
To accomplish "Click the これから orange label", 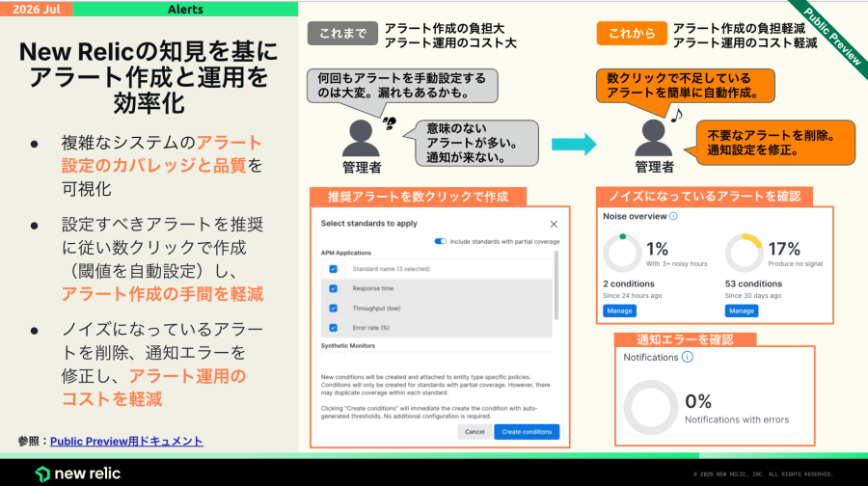I will pos(632,33).
